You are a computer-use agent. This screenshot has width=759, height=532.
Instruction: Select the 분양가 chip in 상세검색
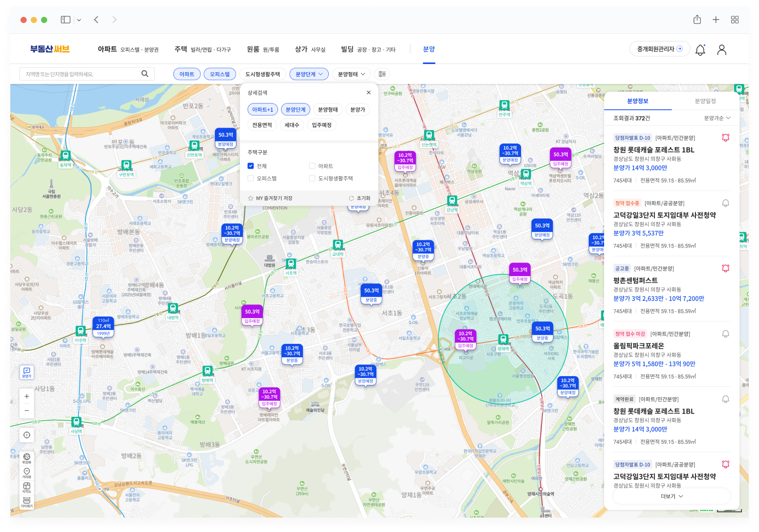(x=357, y=110)
